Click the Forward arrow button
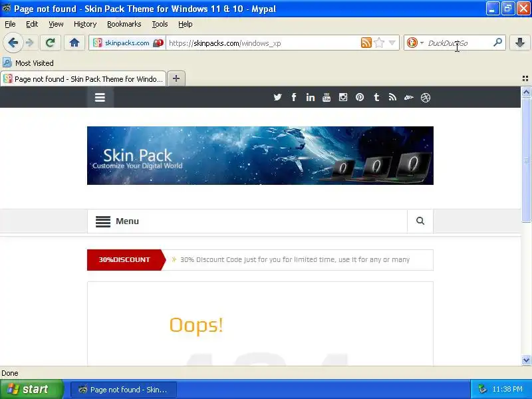This screenshot has height=399, width=532. click(30, 43)
